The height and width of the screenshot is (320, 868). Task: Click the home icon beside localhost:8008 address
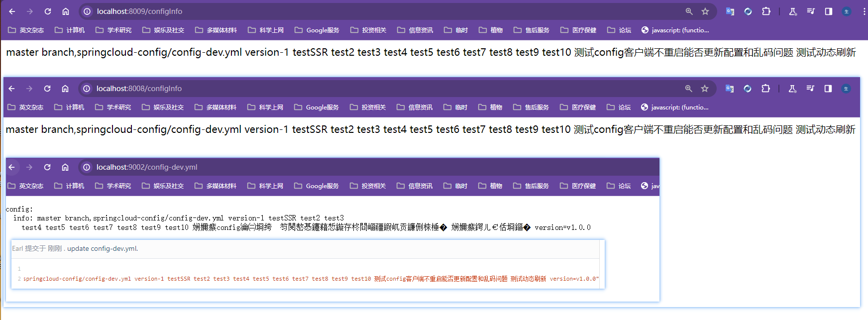tap(65, 89)
